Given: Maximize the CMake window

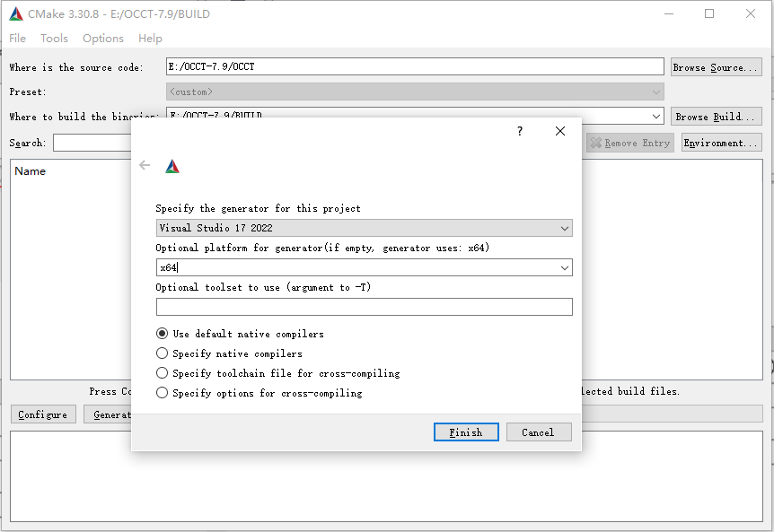Looking at the screenshot, I should click(709, 13).
